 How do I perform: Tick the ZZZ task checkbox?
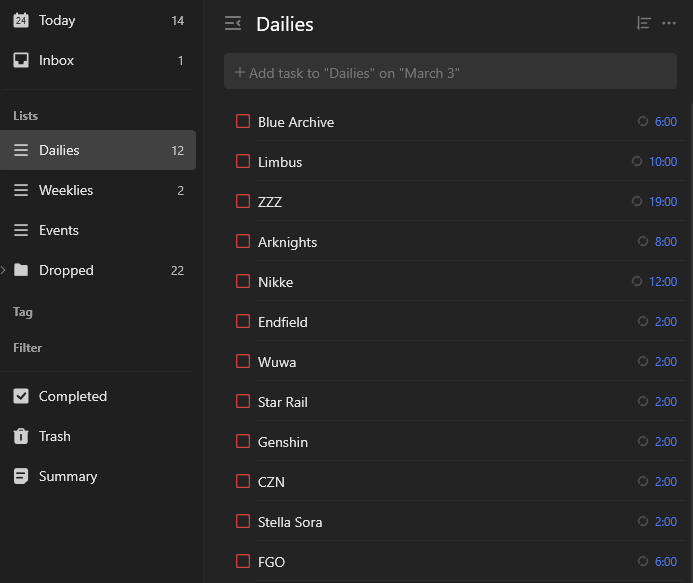tap(243, 201)
